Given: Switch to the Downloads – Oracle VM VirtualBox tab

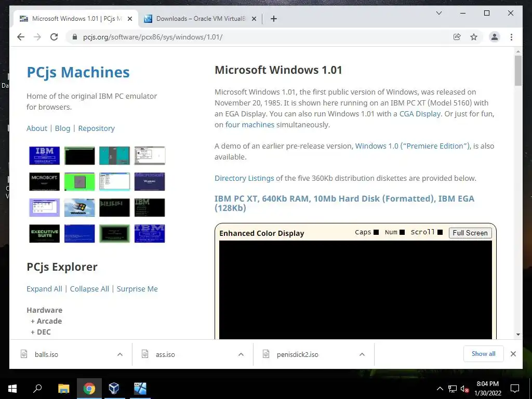Looking at the screenshot, I should (x=200, y=19).
